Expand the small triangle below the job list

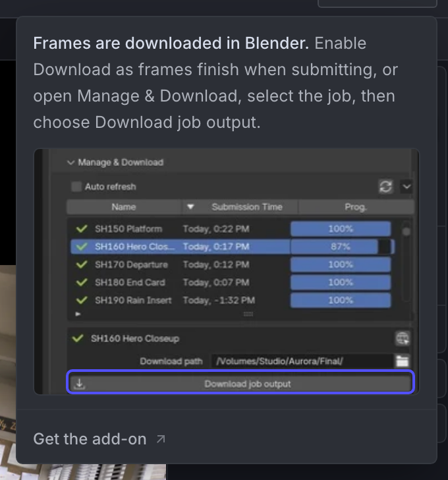(78, 314)
